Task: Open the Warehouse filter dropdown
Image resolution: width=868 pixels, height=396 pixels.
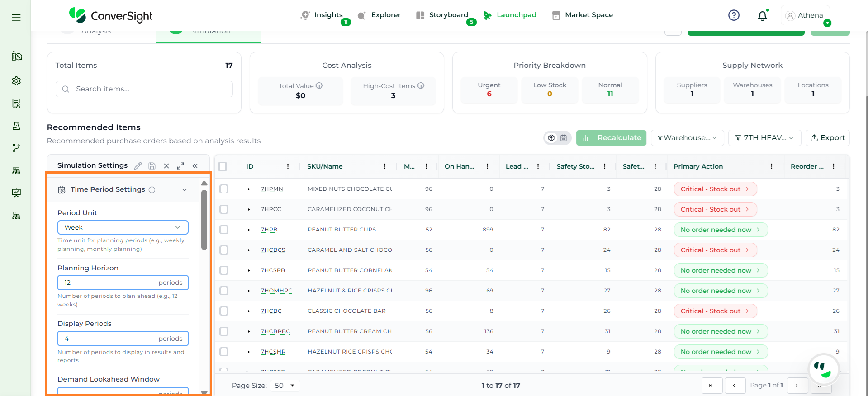Action: [687, 138]
